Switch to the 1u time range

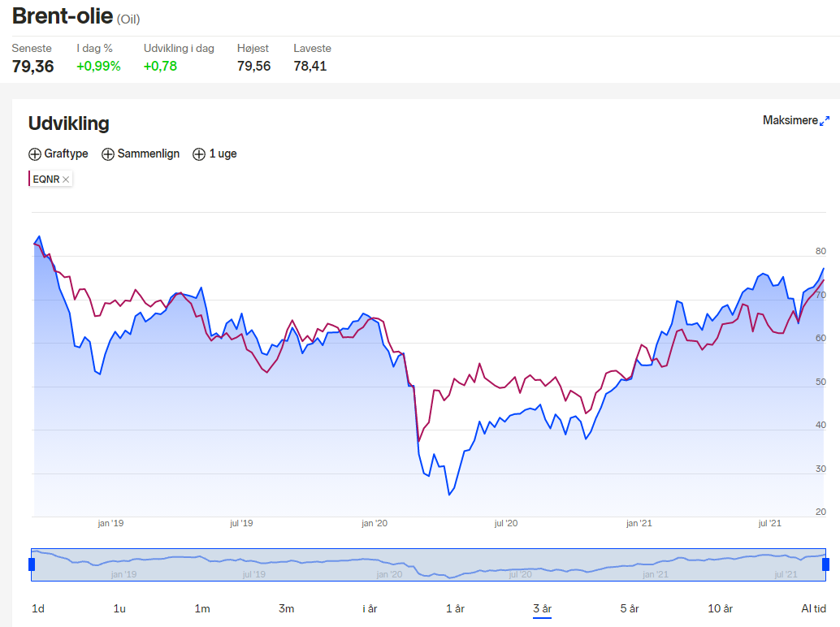pyautogui.click(x=119, y=608)
